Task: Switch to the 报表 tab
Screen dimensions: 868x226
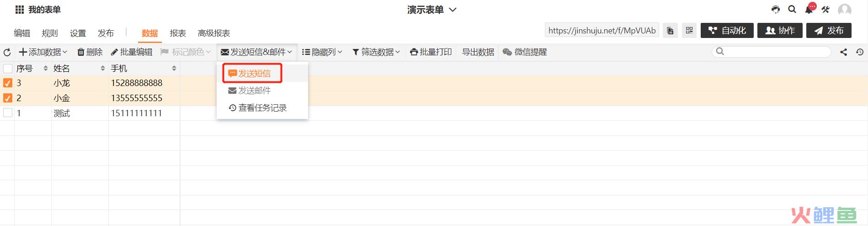Action: [x=178, y=33]
